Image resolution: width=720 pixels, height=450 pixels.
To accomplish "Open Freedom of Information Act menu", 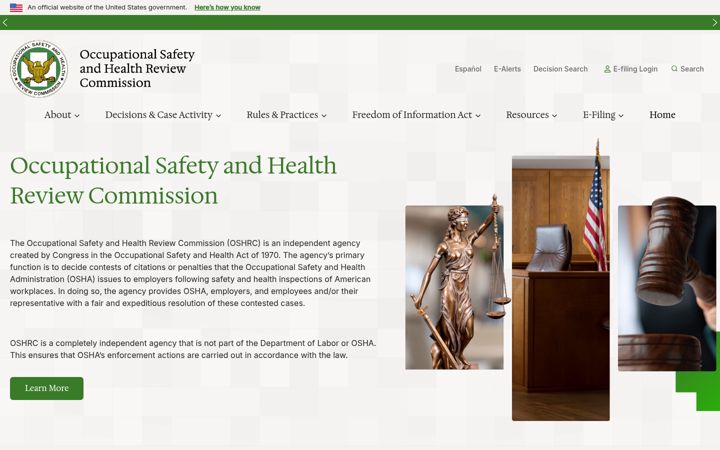I will coord(412,115).
